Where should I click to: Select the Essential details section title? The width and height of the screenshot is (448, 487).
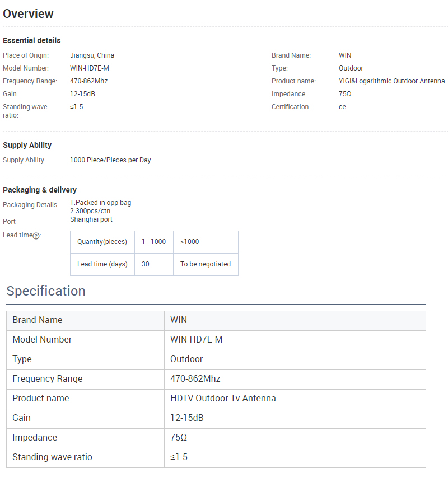pos(32,40)
